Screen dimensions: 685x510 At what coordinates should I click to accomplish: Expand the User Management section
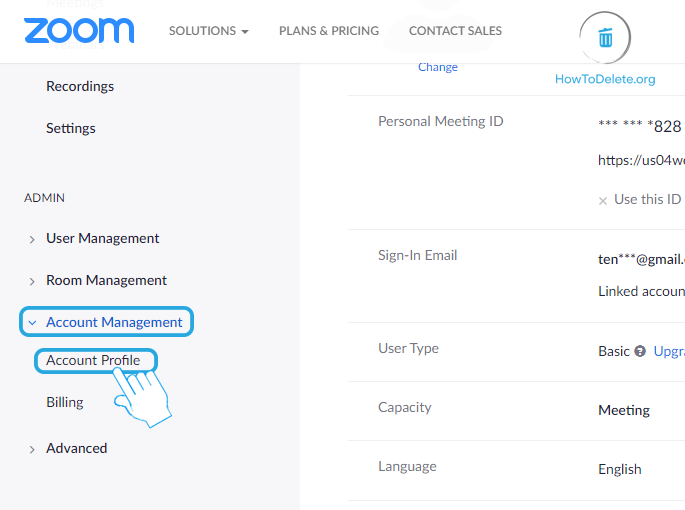102,239
